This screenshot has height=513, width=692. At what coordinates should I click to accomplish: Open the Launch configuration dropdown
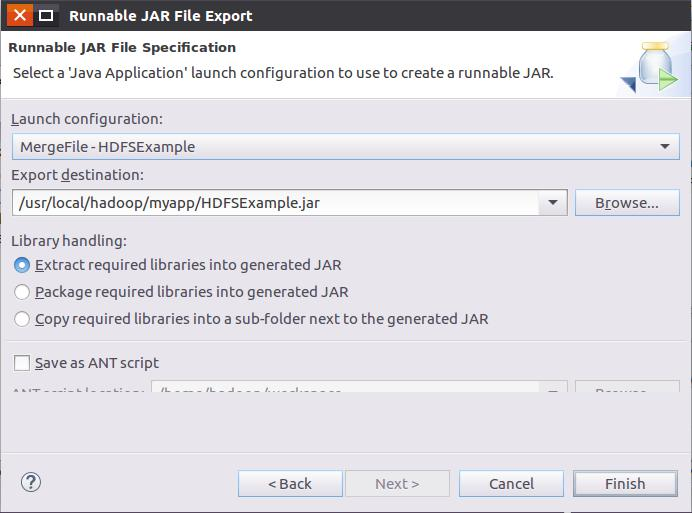[665, 147]
